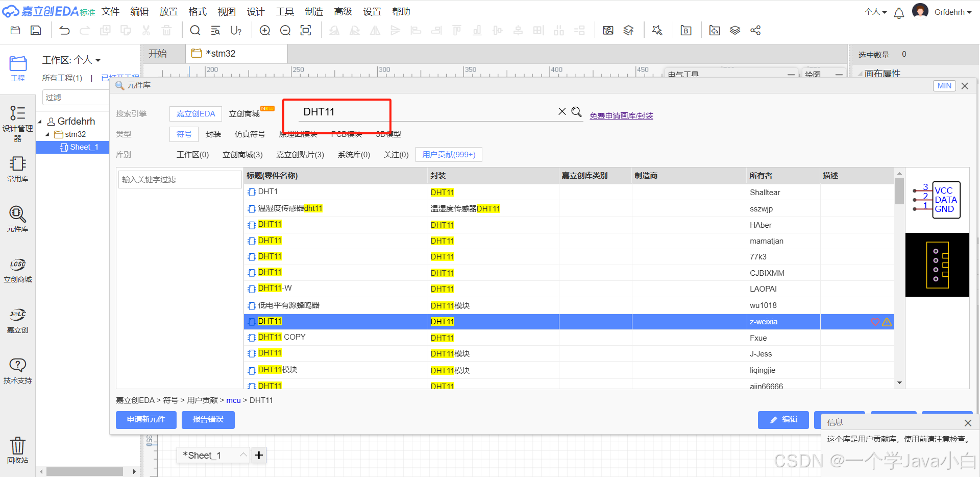Screen dimensions: 980x477
Task: Click the 报告错误 button
Action: click(x=208, y=419)
